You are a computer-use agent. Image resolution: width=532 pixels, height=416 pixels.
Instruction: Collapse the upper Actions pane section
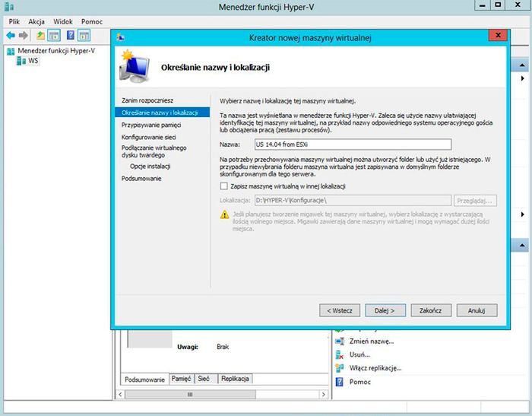pyautogui.click(x=522, y=65)
